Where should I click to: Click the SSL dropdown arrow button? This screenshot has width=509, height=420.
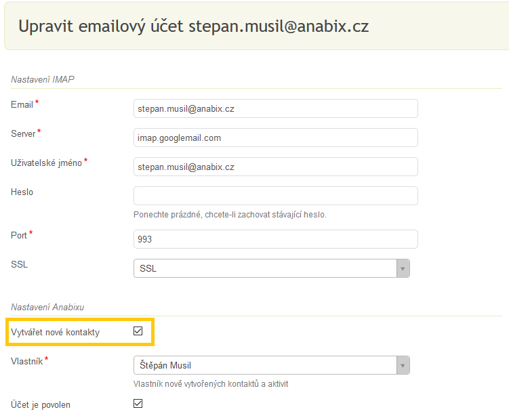[403, 268]
